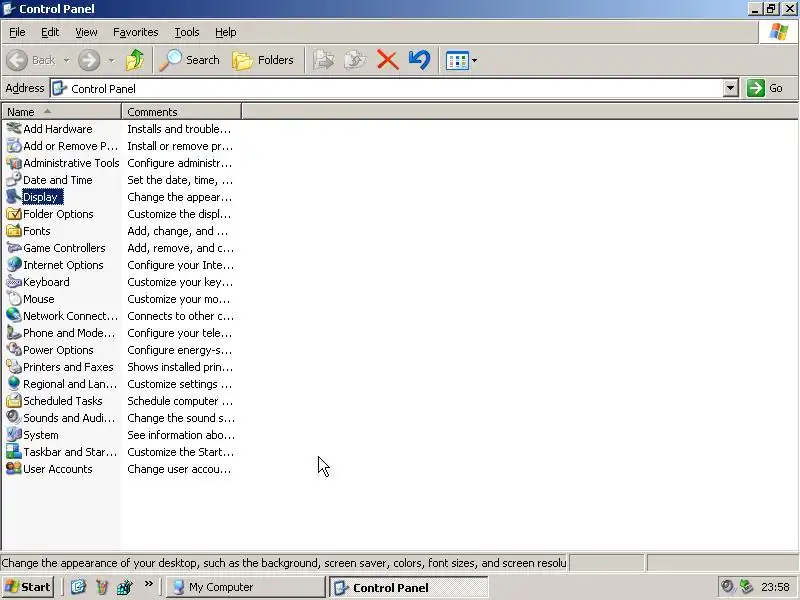Open the Views dropdown button

[461, 60]
